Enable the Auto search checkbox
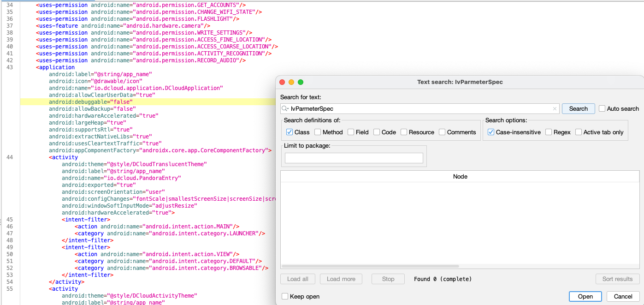This screenshot has height=305, width=644. tap(602, 109)
